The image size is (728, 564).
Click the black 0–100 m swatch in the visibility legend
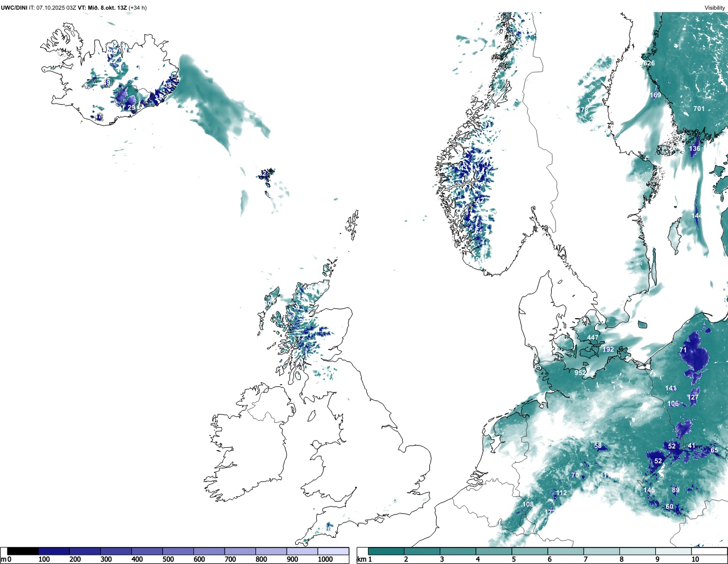coord(23,551)
